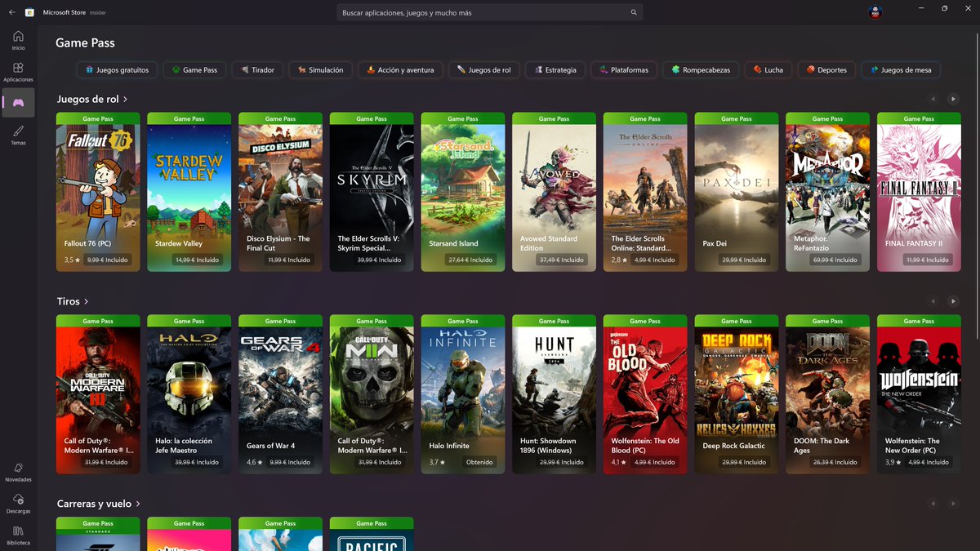This screenshot has width=980, height=551.
Task: Show the next Juegos de rol games
Action: point(952,99)
